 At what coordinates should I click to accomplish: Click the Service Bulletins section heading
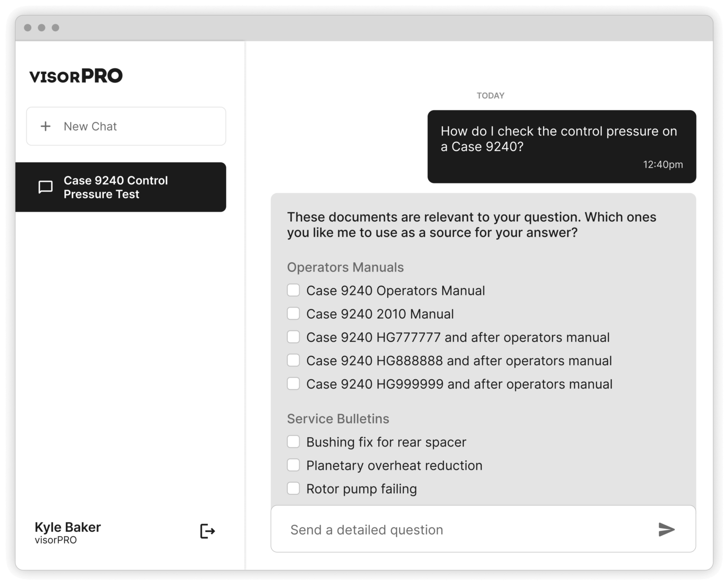[x=338, y=418]
